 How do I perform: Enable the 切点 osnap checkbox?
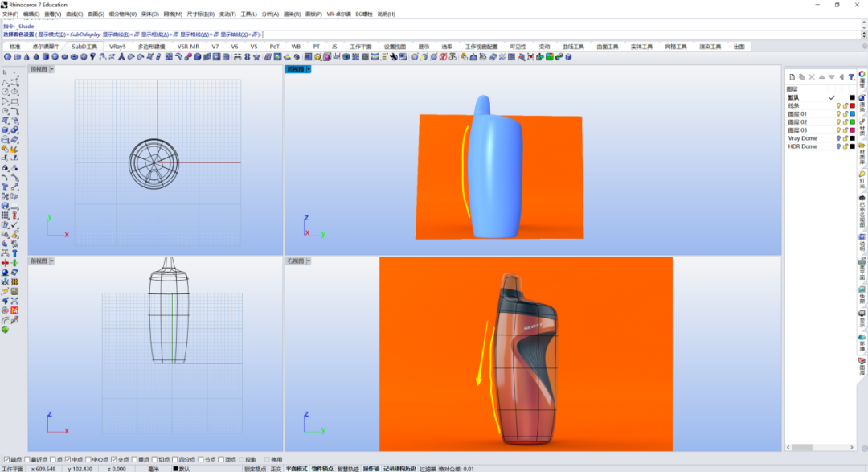pos(154,459)
